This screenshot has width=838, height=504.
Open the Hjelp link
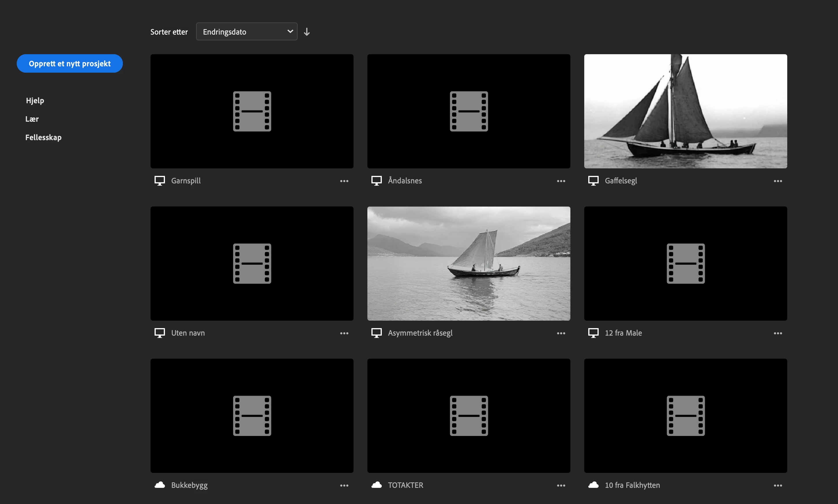pyautogui.click(x=35, y=101)
